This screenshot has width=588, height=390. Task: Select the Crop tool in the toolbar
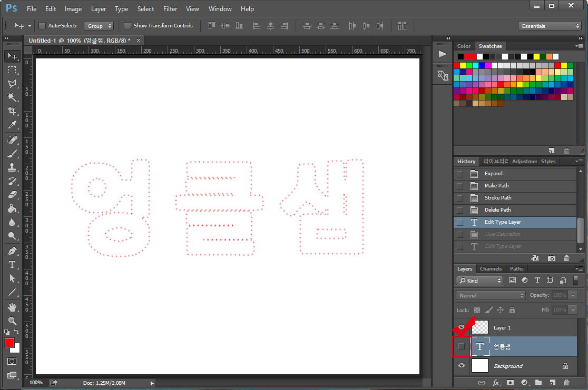[12, 111]
